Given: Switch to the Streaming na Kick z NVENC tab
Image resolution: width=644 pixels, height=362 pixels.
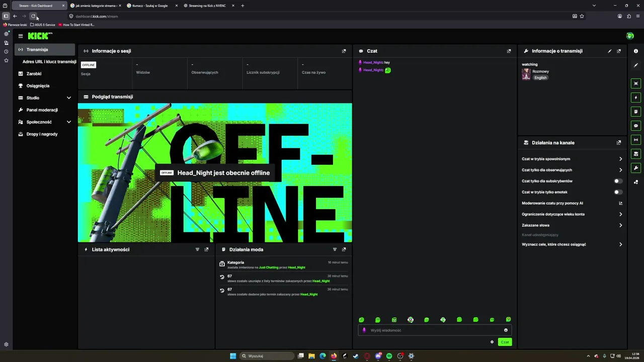Looking at the screenshot, I should coord(207,6).
